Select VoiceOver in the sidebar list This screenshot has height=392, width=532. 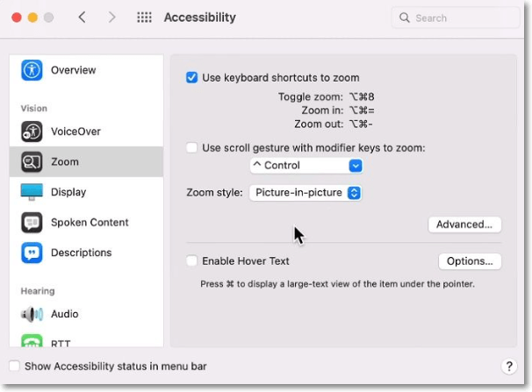[86, 132]
